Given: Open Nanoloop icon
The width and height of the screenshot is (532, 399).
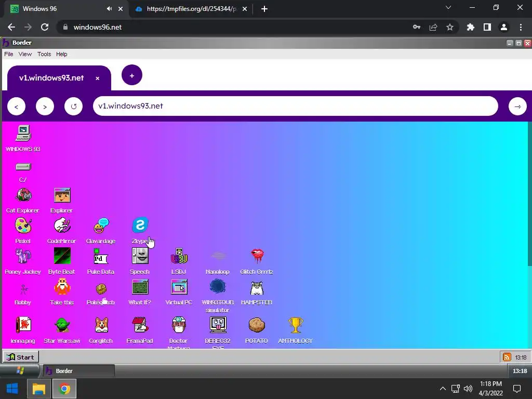Looking at the screenshot, I should (218, 256).
